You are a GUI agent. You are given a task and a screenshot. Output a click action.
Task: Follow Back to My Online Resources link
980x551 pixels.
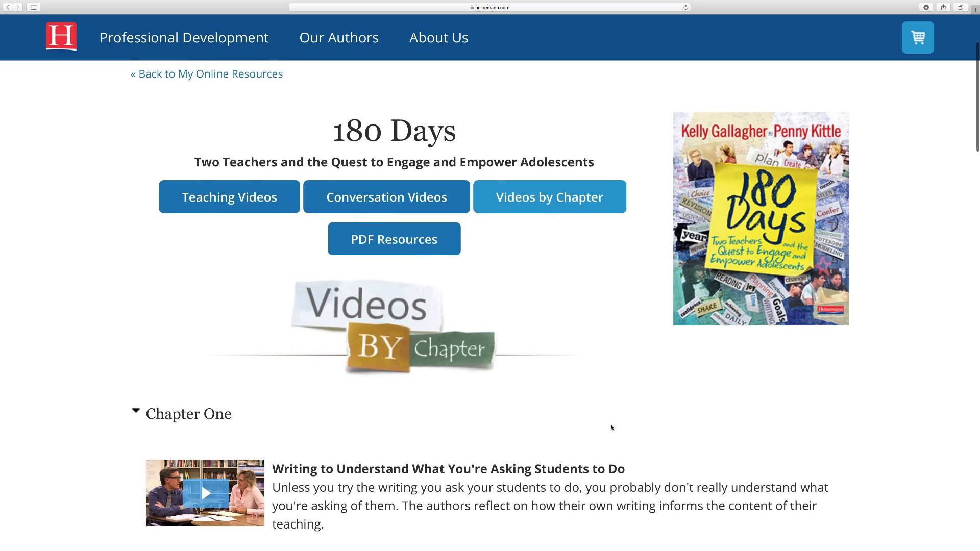[207, 74]
